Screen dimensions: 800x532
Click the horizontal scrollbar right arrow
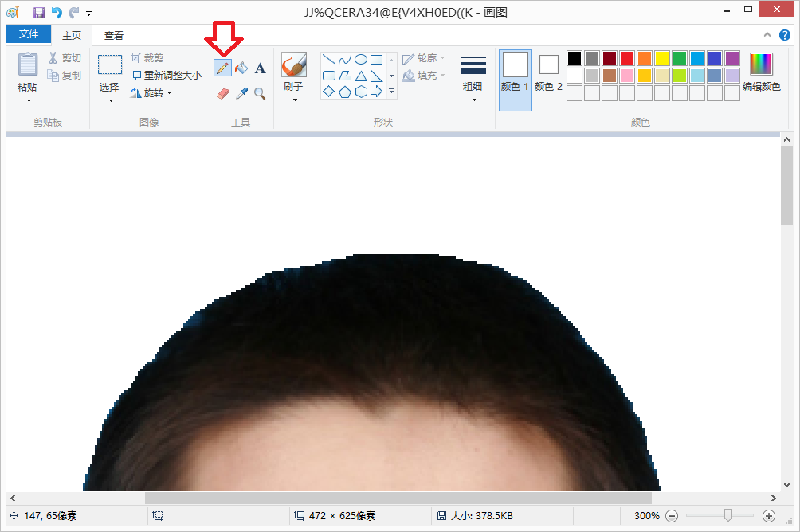click(x=774, y=498)
